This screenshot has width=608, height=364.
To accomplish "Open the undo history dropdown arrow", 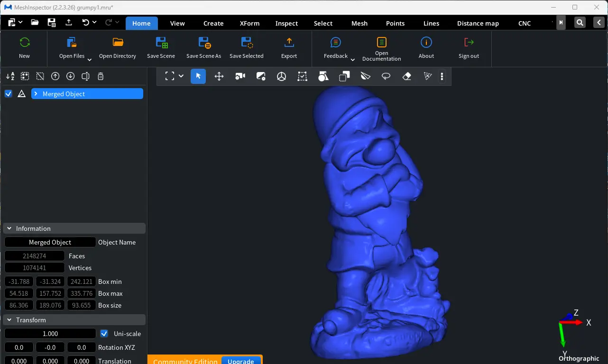I will pyautogui.click(x=94, y=22).
